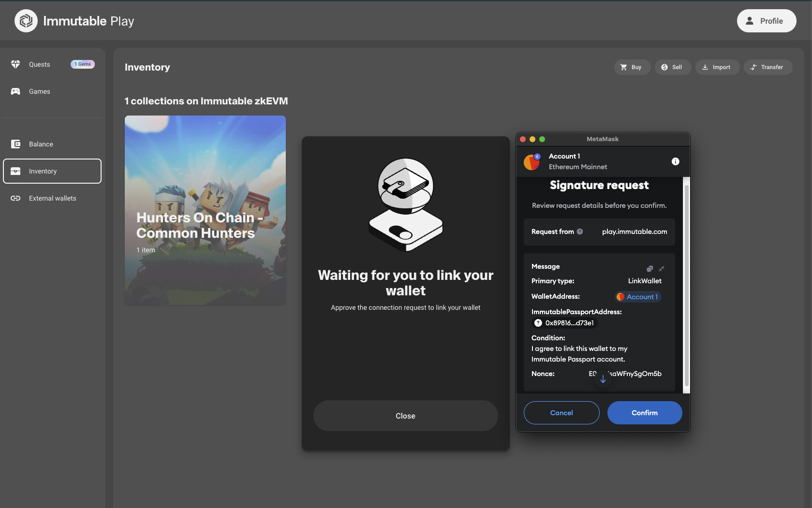Click the Transfer button

coord(768,67)
